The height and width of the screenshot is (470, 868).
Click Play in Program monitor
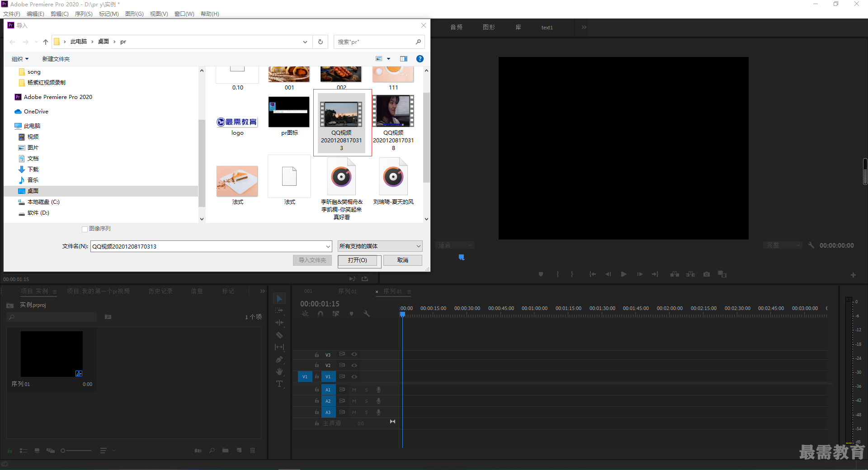624,274
